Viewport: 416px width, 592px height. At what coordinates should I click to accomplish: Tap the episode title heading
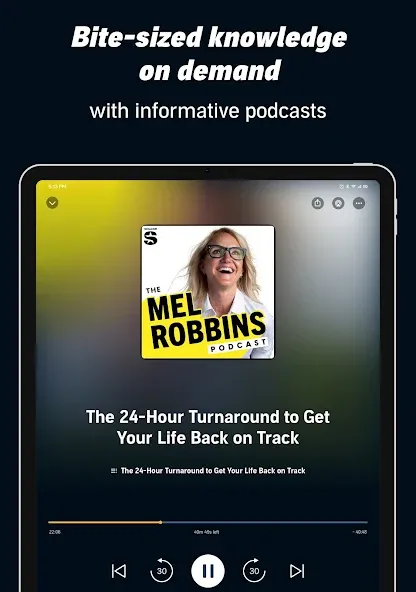[208, 427]
